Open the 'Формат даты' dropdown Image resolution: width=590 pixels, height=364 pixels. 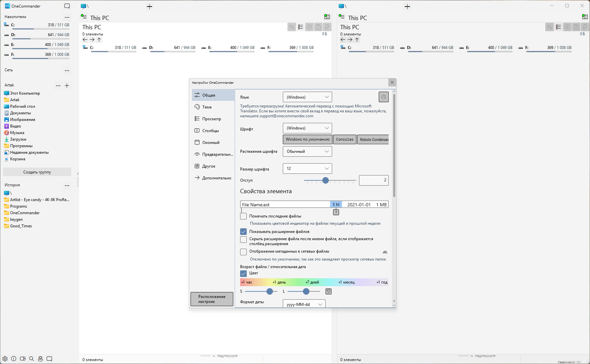[x=304, y=304]
